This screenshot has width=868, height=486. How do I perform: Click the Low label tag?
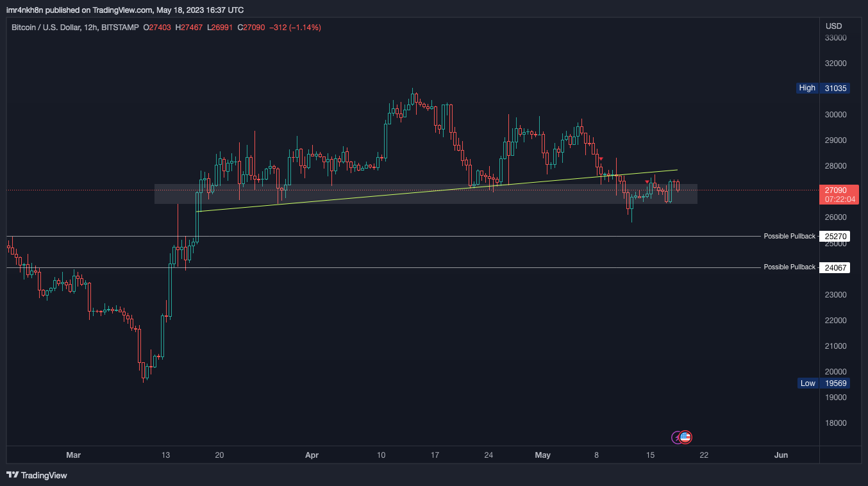click(808, 383)
